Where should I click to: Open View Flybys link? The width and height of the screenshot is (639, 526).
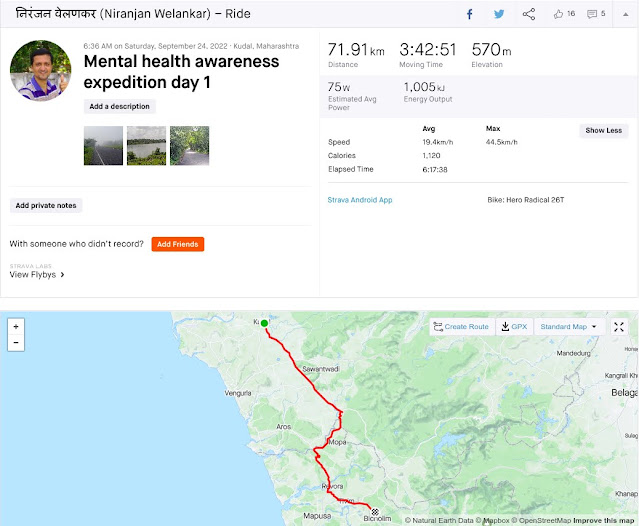37,275
